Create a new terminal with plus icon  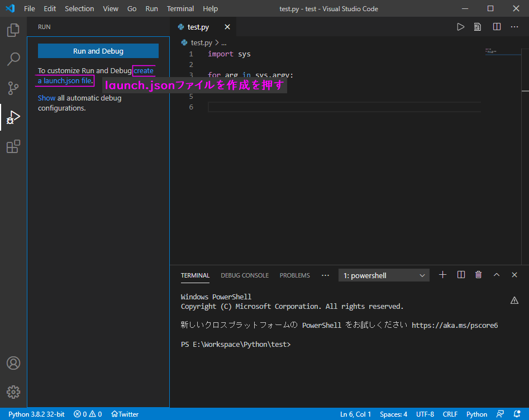442,275
